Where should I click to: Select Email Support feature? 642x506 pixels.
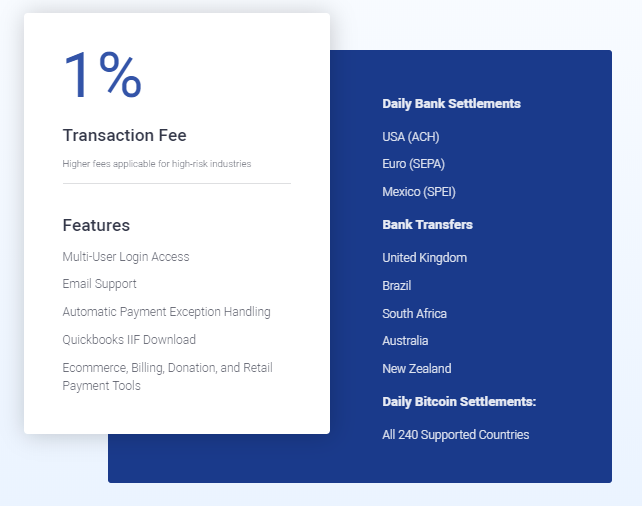click(x=99, y=284)
